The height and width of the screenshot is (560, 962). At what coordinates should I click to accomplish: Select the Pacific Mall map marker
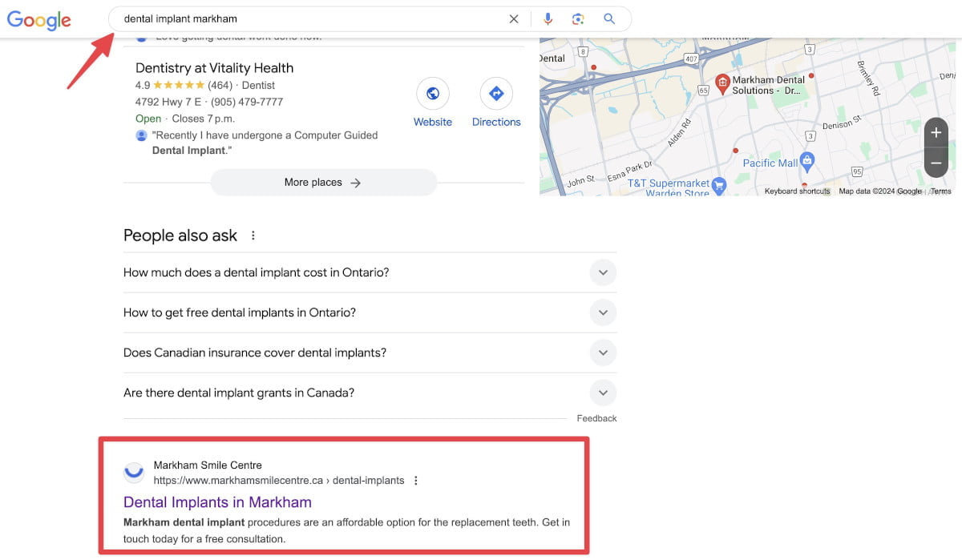[807, 160]
